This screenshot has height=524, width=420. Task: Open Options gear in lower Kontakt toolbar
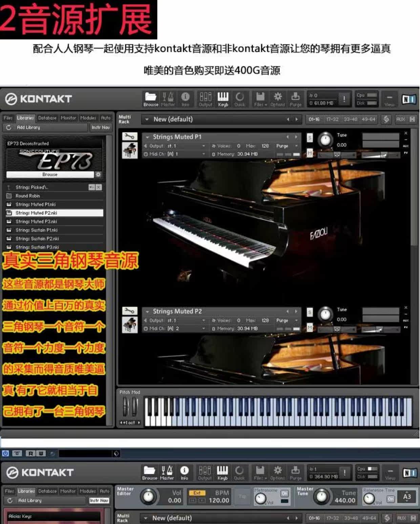coord(278,473)
